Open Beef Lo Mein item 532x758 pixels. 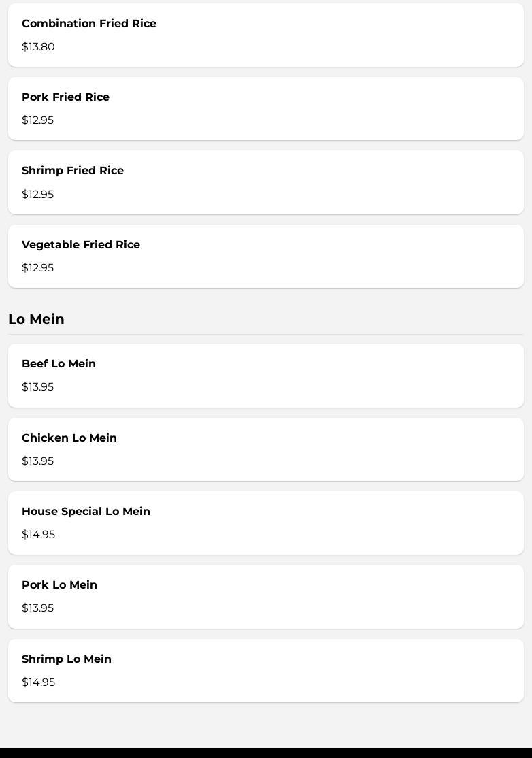[265, 376]
